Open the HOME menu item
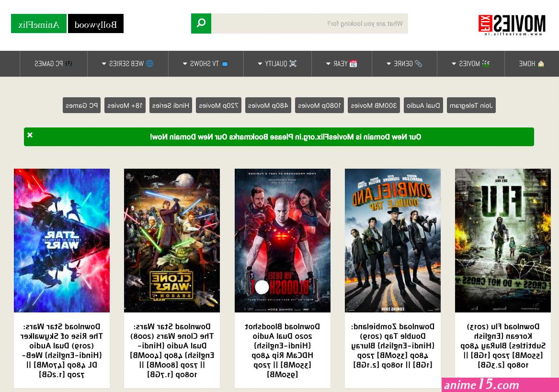This screenshot has height=392, width=559. 532,63
